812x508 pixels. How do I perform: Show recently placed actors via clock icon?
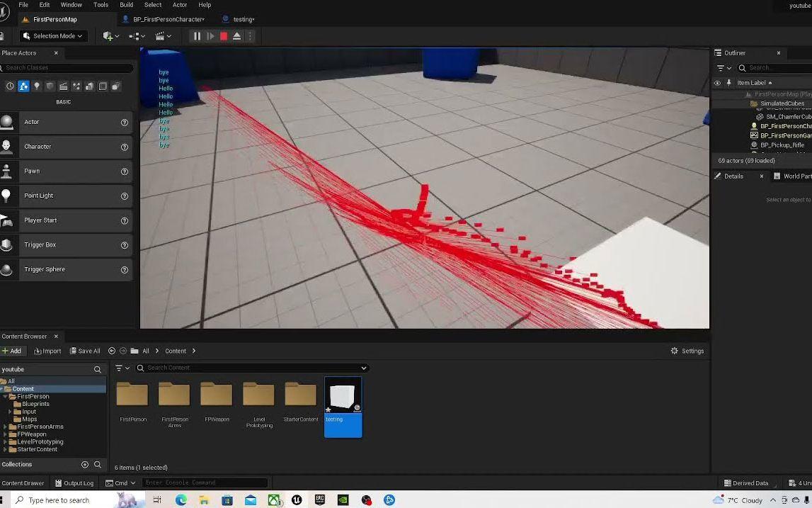[10, 86]
